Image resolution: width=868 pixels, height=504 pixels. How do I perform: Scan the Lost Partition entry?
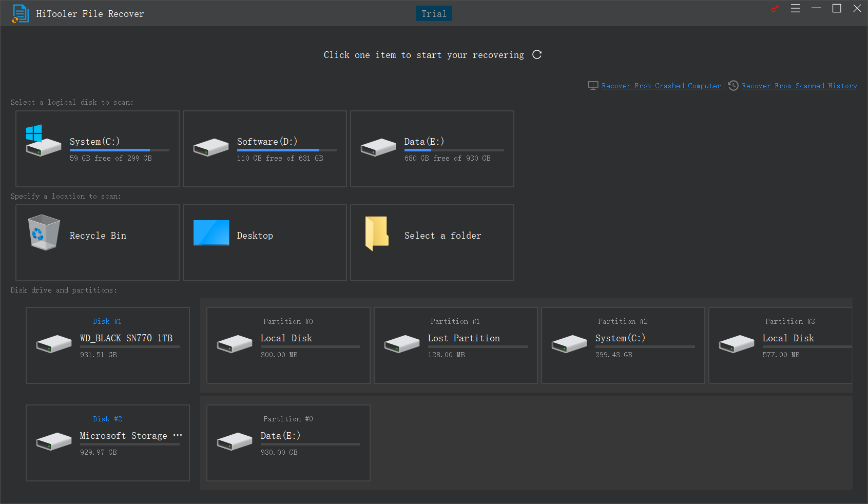pyautogui.click(x=455, y=345)
